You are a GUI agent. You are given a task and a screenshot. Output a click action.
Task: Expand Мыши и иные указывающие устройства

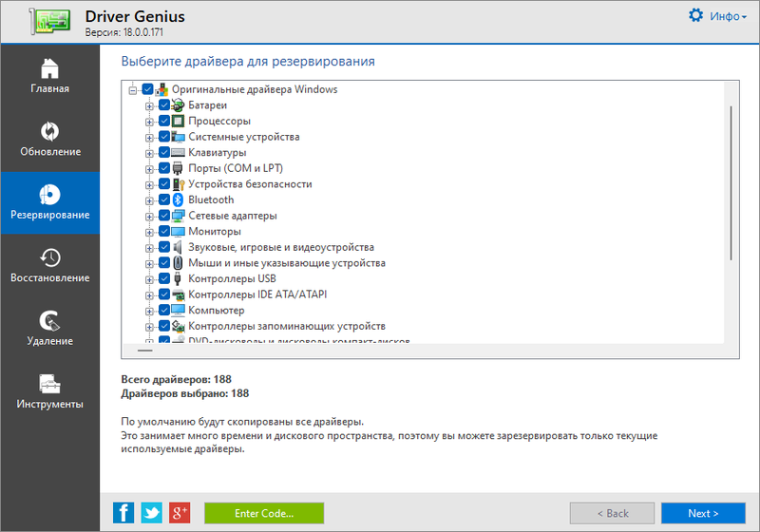[x=149, y=264]
